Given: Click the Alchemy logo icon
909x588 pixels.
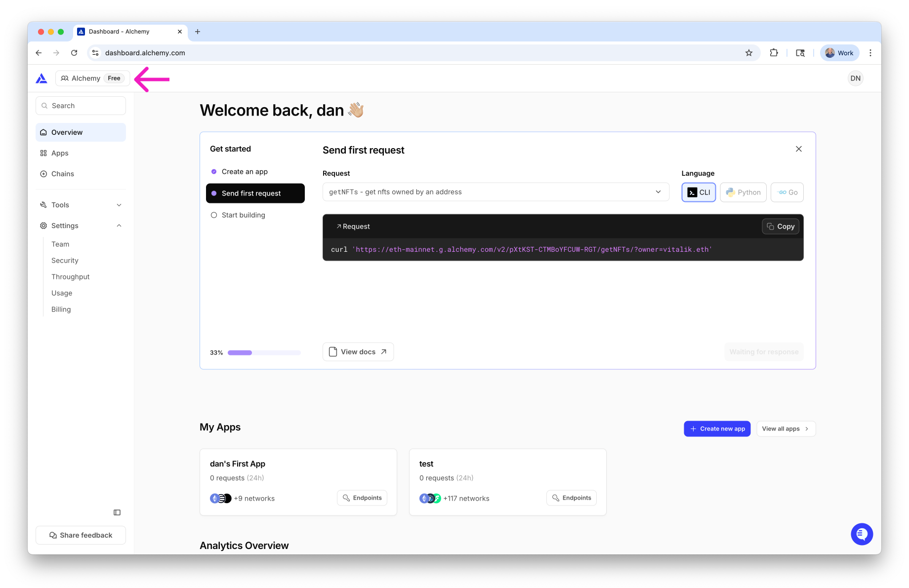Looking at the screenshot, I should [41, 78].
